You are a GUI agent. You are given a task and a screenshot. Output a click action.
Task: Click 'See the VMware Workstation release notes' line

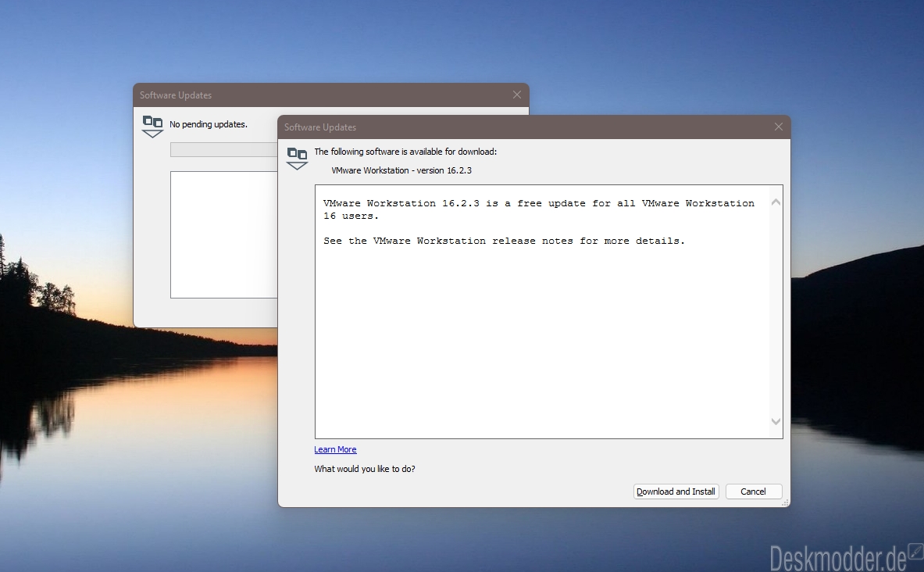point(504,241)
